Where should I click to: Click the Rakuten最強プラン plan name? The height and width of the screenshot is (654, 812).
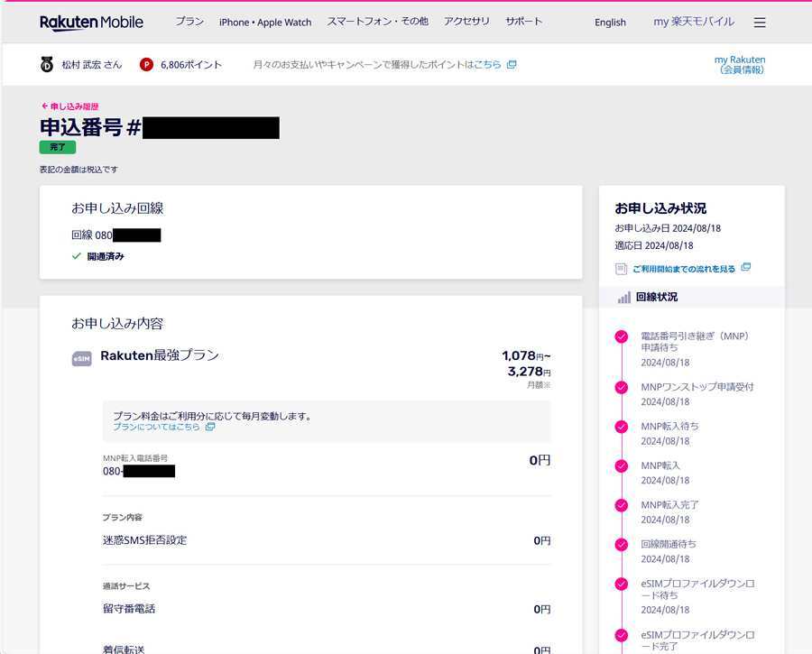pyautogui.click(x=160, y=355)
